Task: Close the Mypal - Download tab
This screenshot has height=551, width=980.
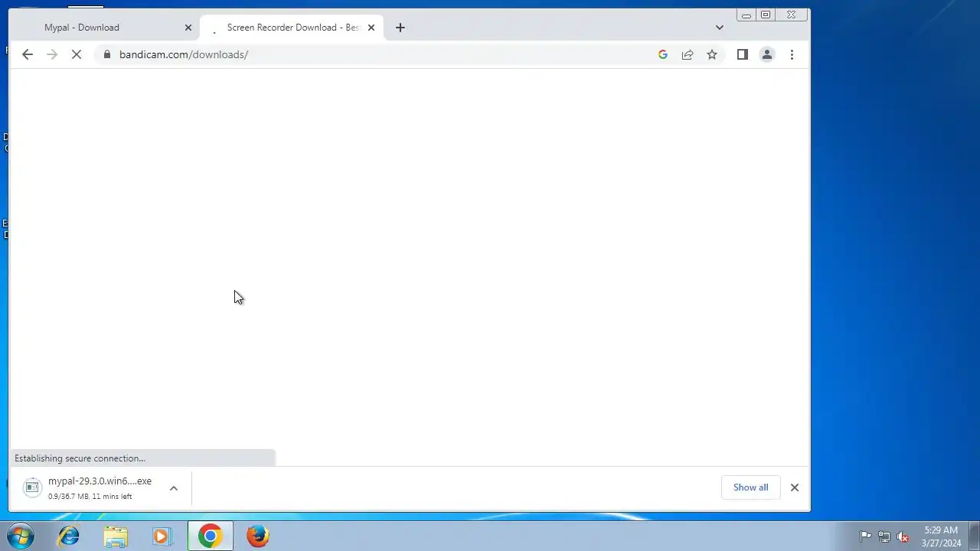Action: (x=188, y=28)
